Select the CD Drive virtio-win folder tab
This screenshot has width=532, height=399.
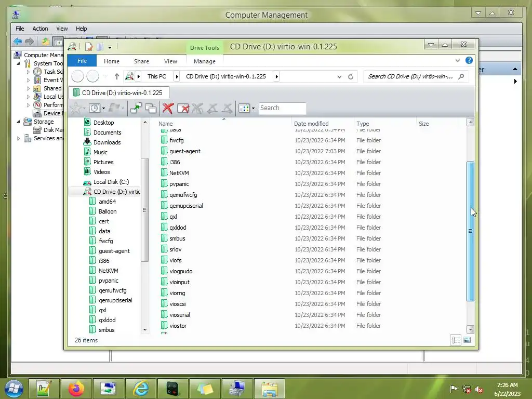point(119,92)
